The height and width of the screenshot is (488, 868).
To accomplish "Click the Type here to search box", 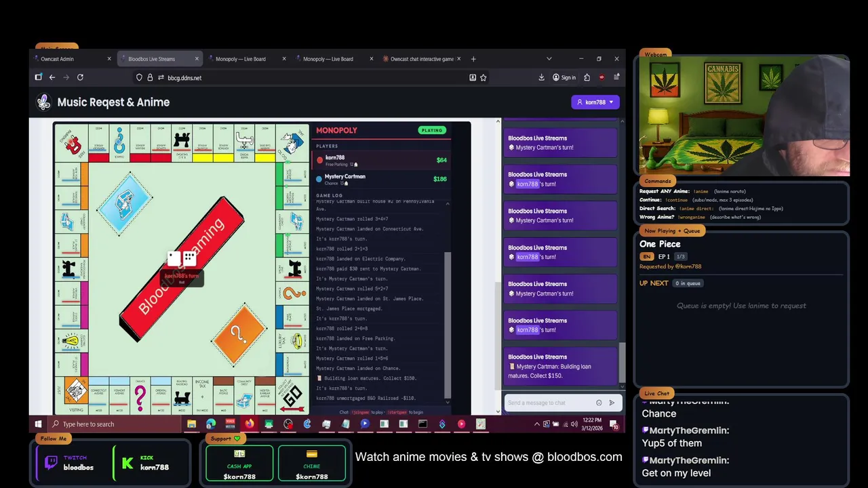I will [115, 424].
